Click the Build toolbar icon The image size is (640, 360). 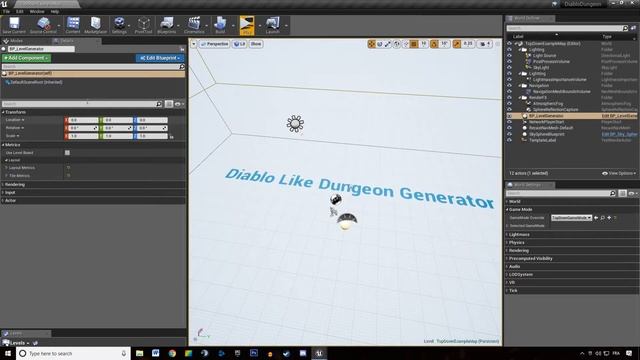[220, 25]
